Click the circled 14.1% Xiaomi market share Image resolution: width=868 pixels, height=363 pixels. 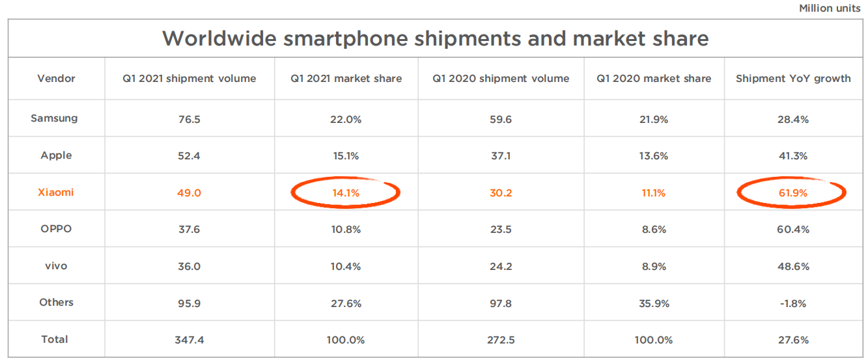[346, 193]
